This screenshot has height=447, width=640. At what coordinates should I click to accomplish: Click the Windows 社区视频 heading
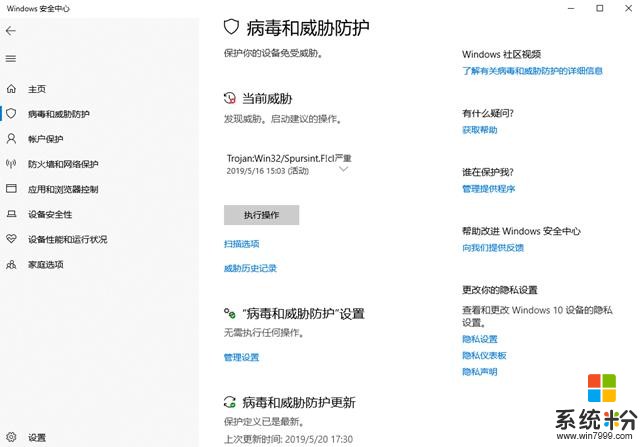click(502, 54)
